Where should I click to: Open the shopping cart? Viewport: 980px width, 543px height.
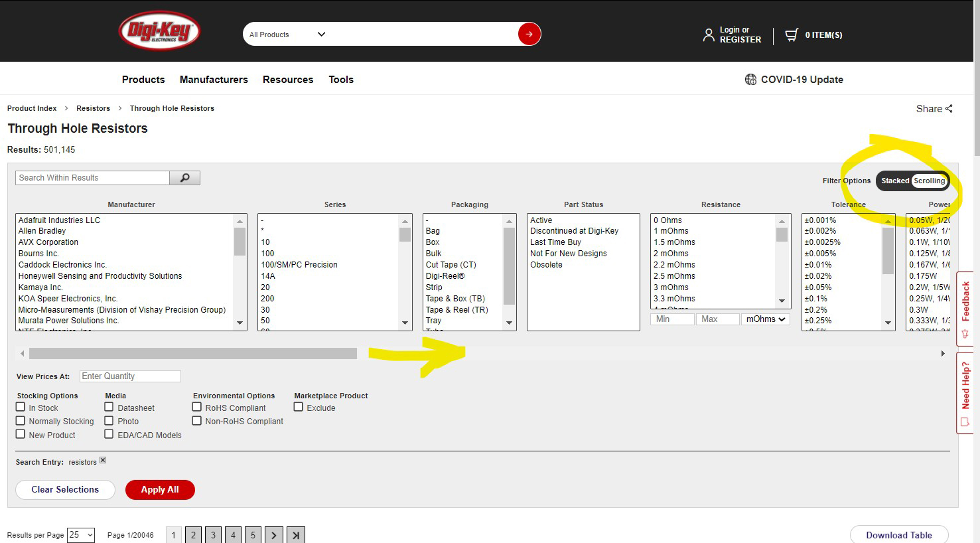tap(791, 35)
